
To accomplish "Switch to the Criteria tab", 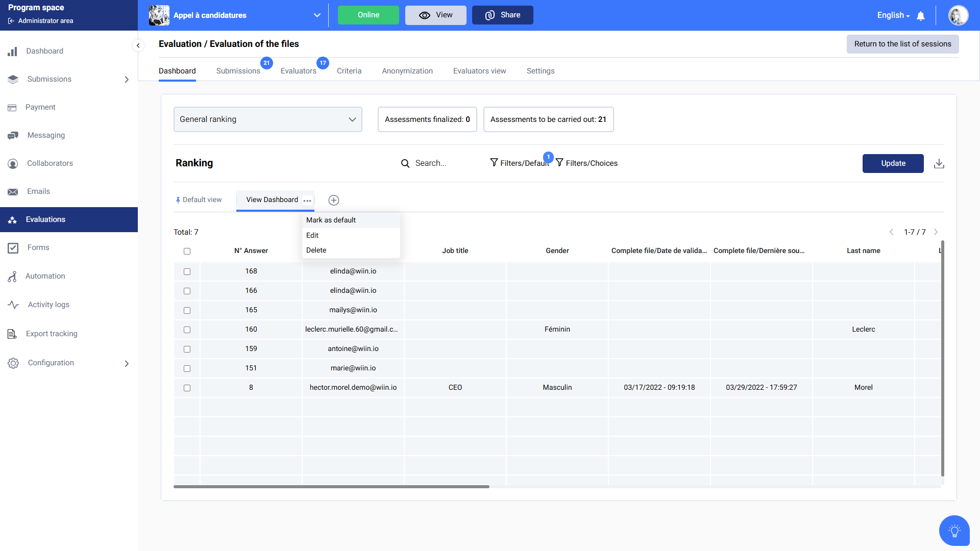I will 349,71.
